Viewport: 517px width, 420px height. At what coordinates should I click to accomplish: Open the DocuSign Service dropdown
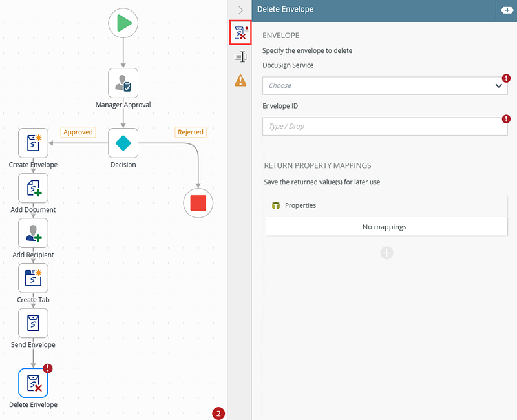[x=385, y=85]
